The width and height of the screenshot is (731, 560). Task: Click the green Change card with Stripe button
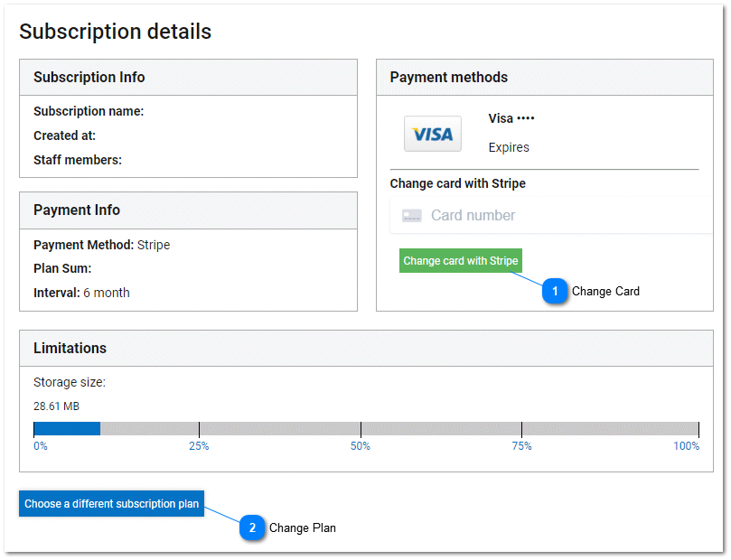tap(460, 260)
